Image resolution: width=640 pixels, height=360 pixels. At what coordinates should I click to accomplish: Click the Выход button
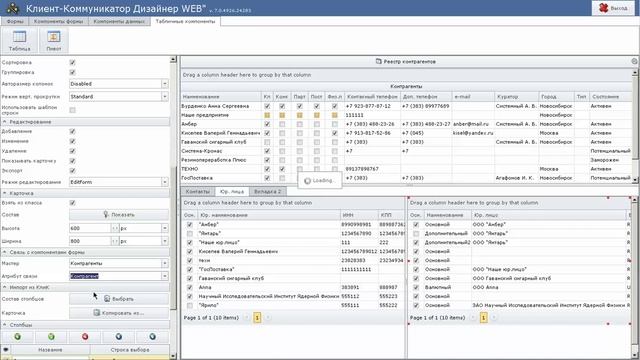pos(613,8)
